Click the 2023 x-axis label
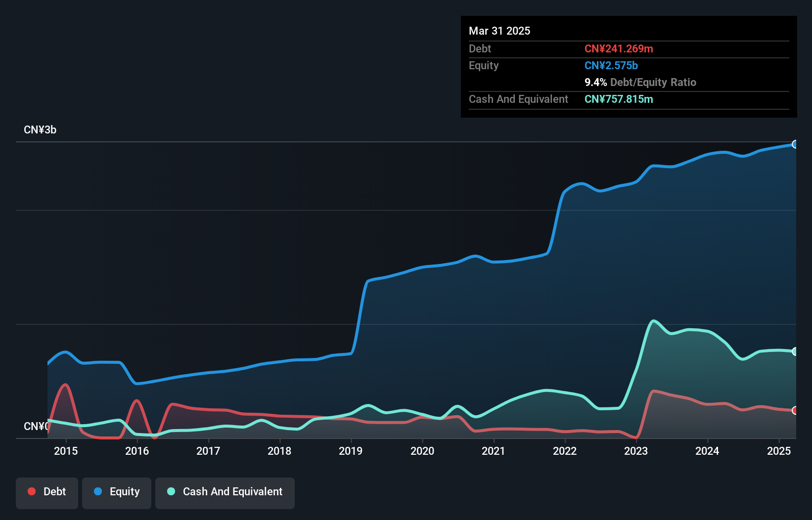 pos(636,451)
